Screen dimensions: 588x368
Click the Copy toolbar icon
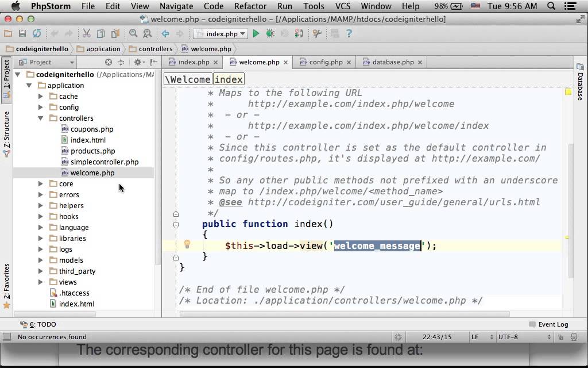pyautogui.click(x=100, y=34)
